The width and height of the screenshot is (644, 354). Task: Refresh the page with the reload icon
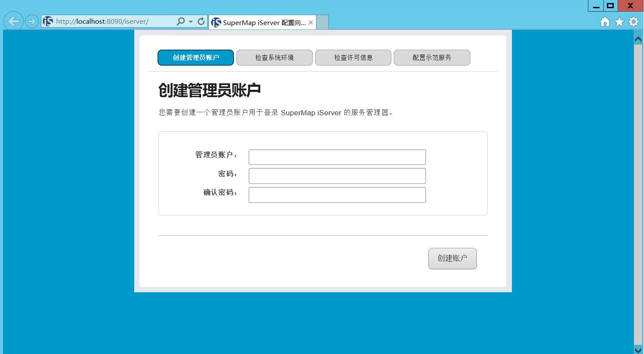click(x=201, y=21)
